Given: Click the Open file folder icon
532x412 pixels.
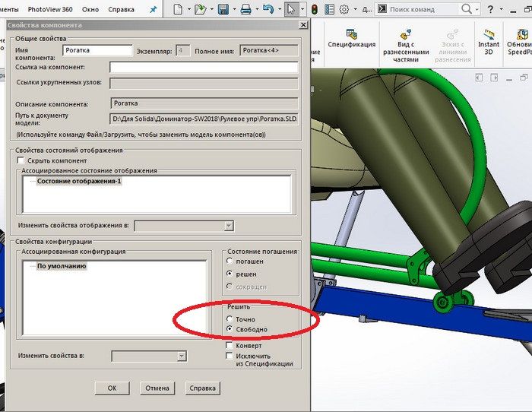Looking at the screenshot, I should click(x=199, y=10).
